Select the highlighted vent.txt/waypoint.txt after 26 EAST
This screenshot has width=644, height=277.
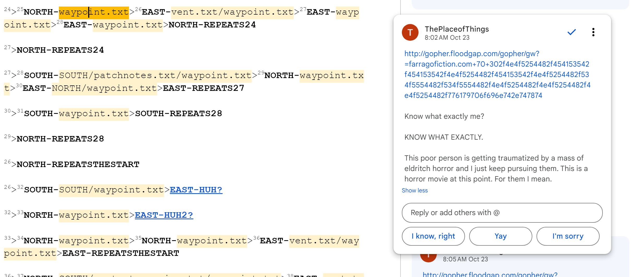coord(232,12)
